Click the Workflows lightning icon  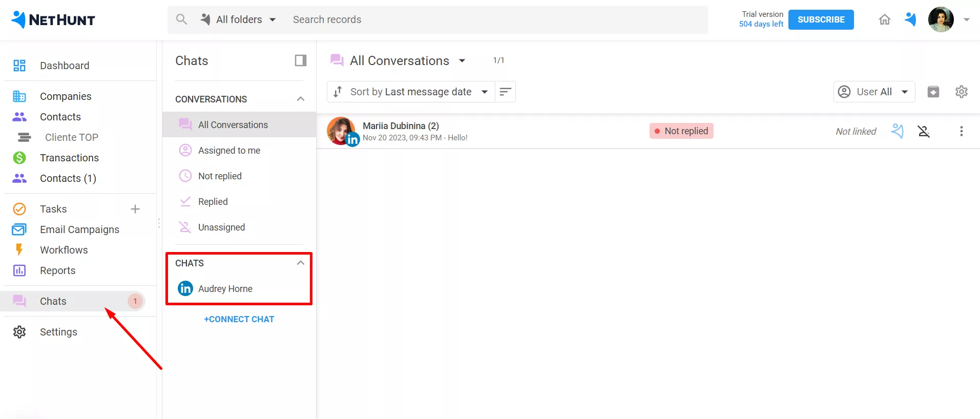19,249
